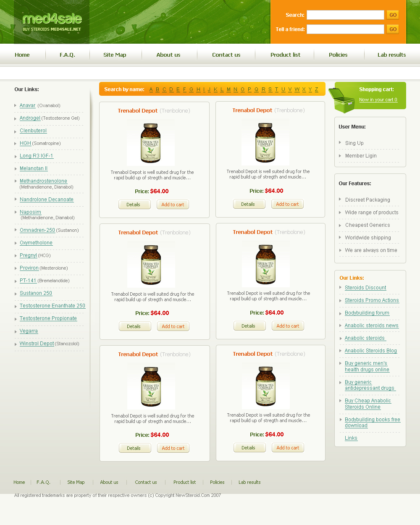Open the Home tab in top navigation
The width and height of the screenshot is (420, 525).
coord(22,55)
